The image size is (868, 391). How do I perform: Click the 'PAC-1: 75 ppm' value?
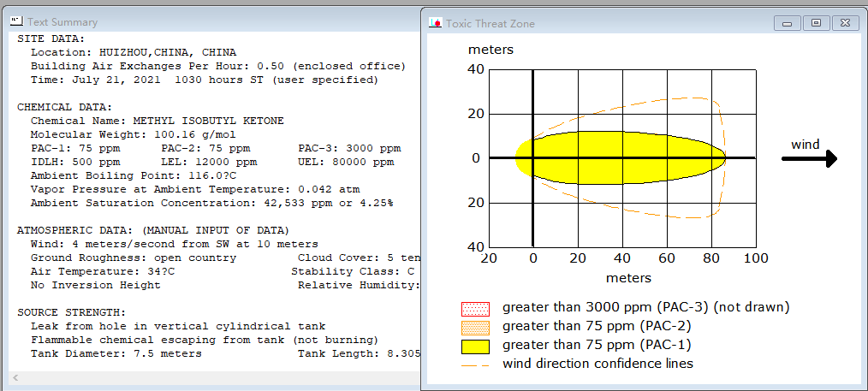click(x=75, y=148)
